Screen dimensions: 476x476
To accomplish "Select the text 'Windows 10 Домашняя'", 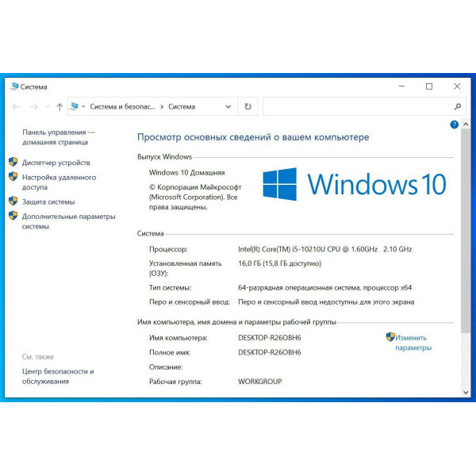I will tap(186, 173).
